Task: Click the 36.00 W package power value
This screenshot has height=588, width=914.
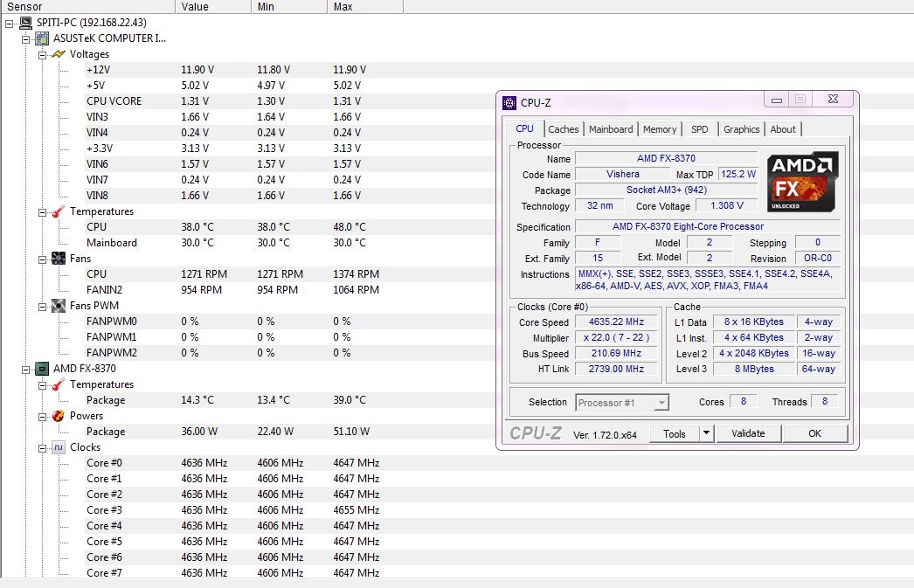Action: (x=199, y=432)
